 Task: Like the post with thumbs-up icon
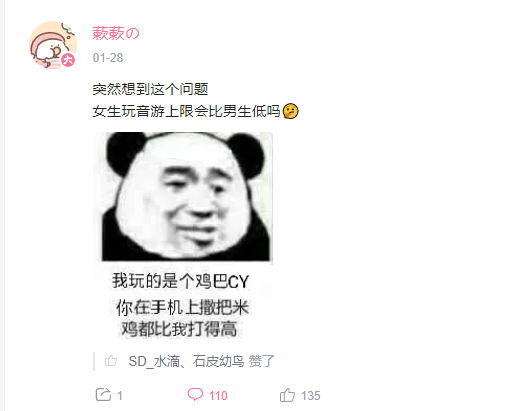[287, 395]
